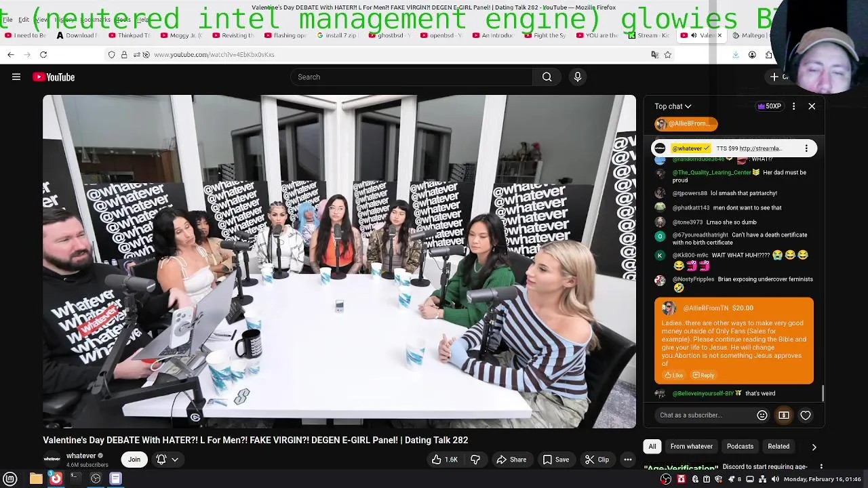Image resolution: width=868 pixels, height=488 pixels.
Task: Select the 'From whatever' filter chip
Action: (691, 447)
